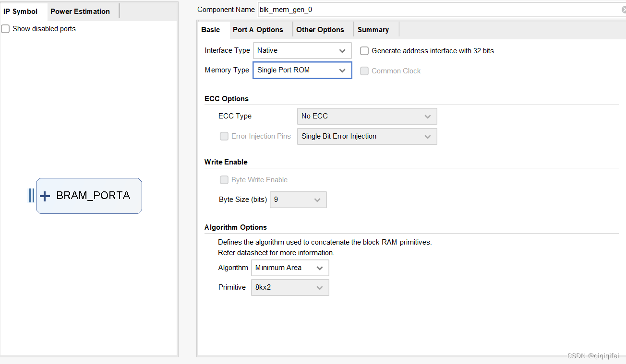Toggle the Error Injection Pins checkbox
Screen dimensions: 626x364
[224, 136]
